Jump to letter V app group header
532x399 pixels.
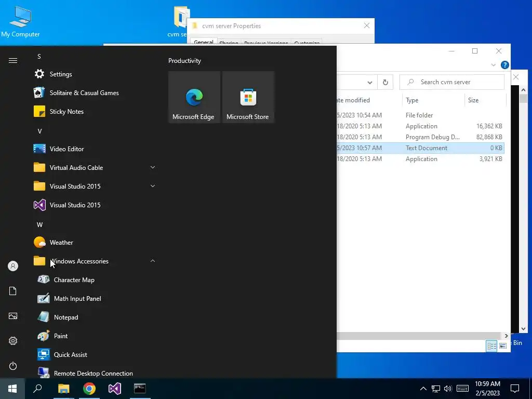(39, 131)
